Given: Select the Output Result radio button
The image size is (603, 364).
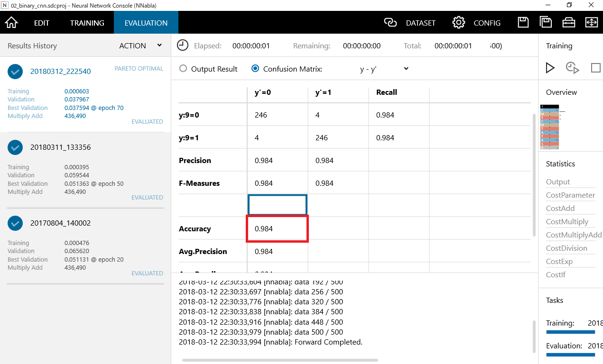Looking at the screenshot, I should point(183,69).
